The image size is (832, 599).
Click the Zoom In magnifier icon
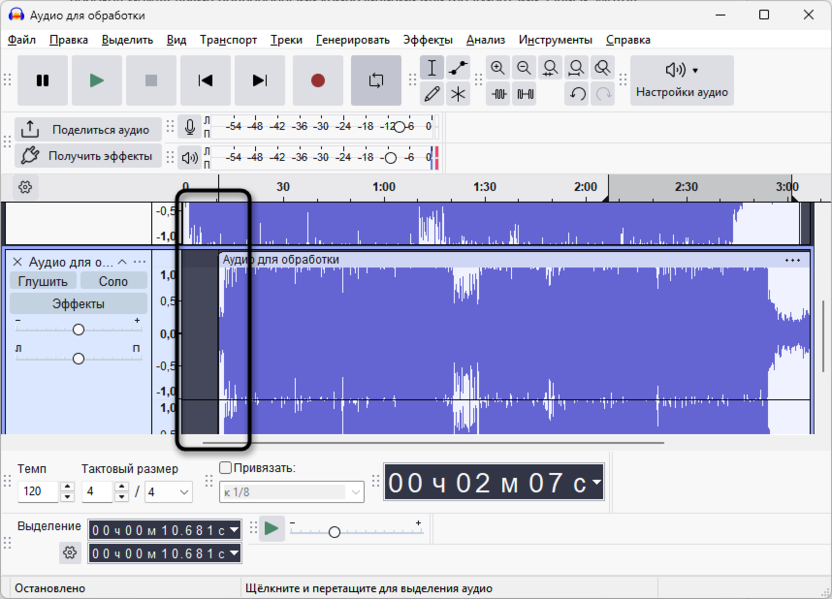coord(498,68)
